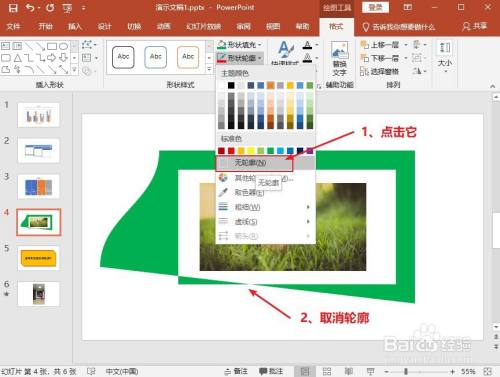Screen dimensions: 500x377
Task: Select the right block arrow shape
Action: [52, 58]
